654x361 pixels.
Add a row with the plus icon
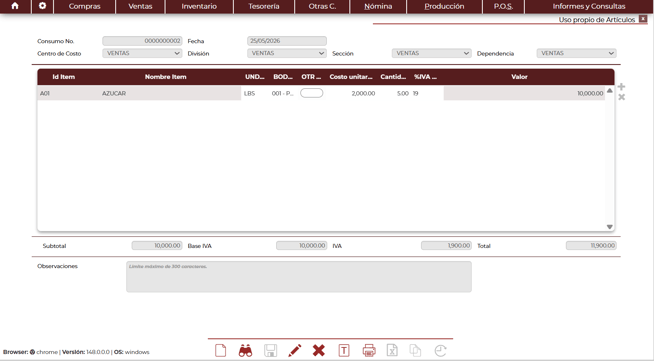click(621, 87)
